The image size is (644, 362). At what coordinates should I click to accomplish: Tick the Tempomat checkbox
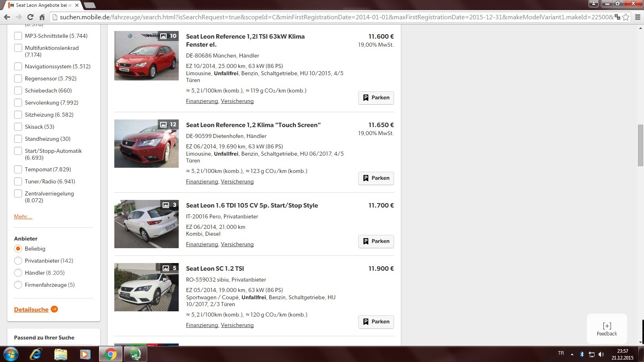tap(18, 169)
